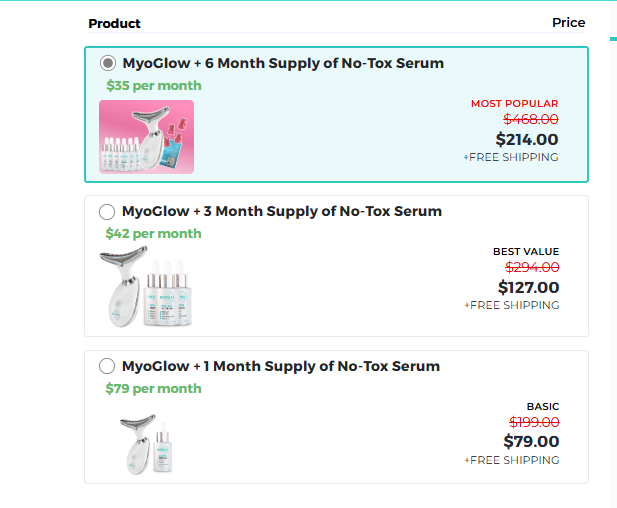The image size is (617, 508).
Task: Click the crossed-out $199.00 price
Action: 532,423
